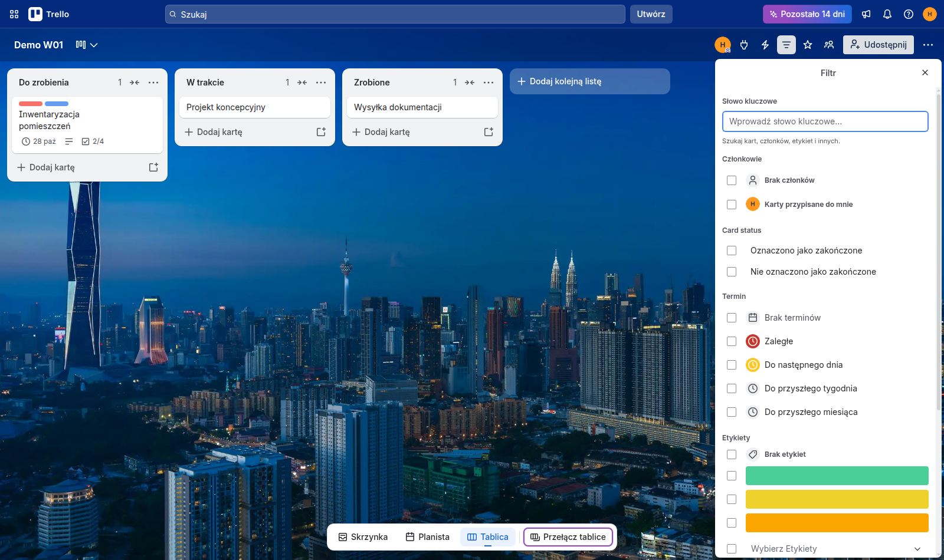Open the board view switcher dropdown
Screen dimensions: 944x560
click(87, 45)
